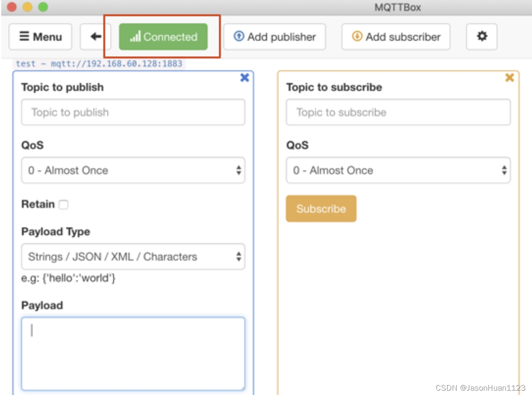Click the Payload Type label
Screen dimensions: 532x395
tap(56, 232)
